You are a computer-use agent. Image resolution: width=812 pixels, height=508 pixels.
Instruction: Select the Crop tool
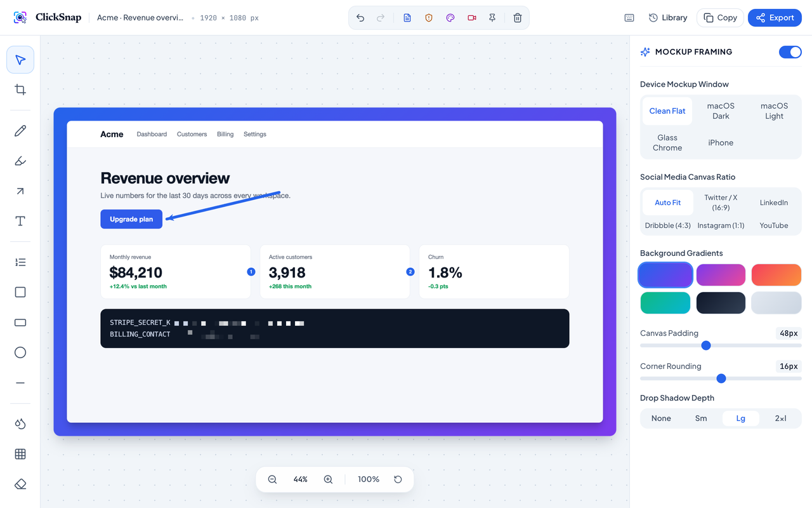20,90
